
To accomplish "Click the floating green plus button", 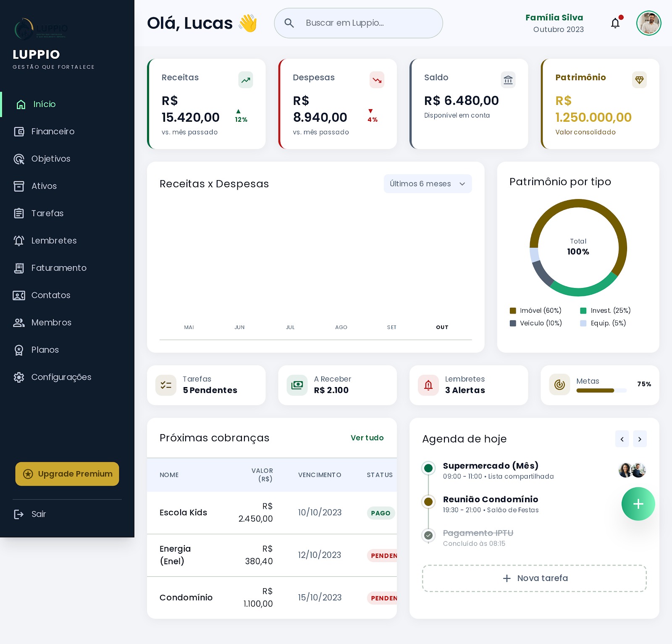I will pyautogui.click(x=638, y=504).
